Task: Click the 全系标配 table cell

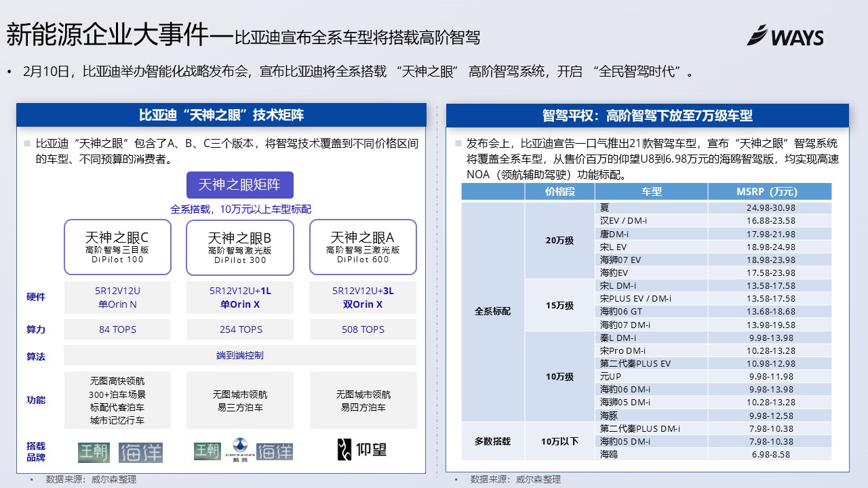Action: [x=493, y=312]
